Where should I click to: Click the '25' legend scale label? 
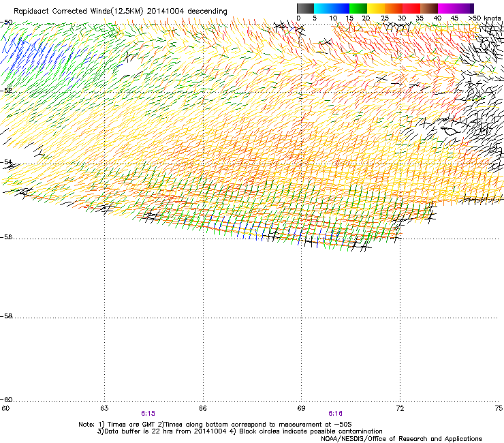(385, 18)
